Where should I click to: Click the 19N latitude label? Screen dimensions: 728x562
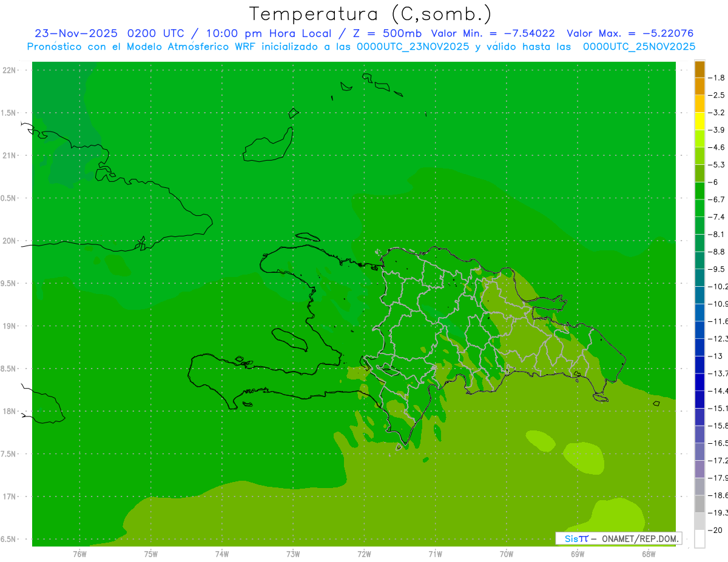pyautogui.click(x=9, y=326)
